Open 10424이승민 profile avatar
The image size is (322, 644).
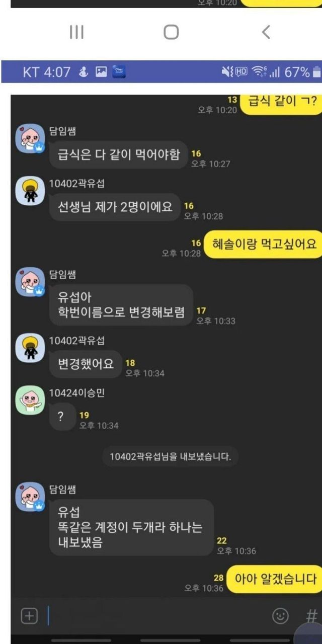30,400
